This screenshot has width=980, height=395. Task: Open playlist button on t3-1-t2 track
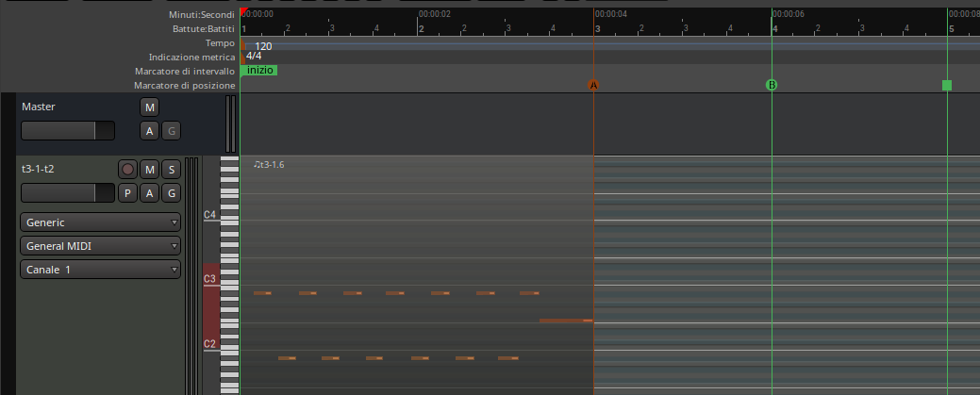pos(128,193)
